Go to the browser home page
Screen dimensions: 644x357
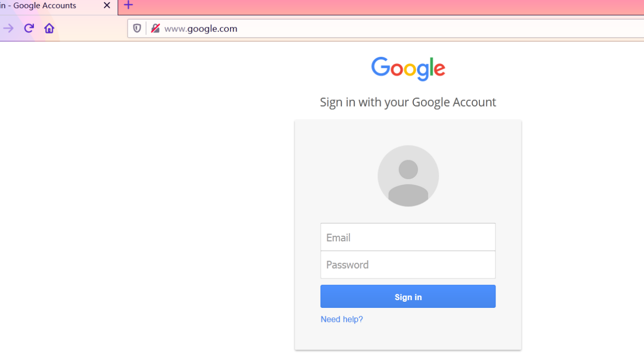(49, 28)
